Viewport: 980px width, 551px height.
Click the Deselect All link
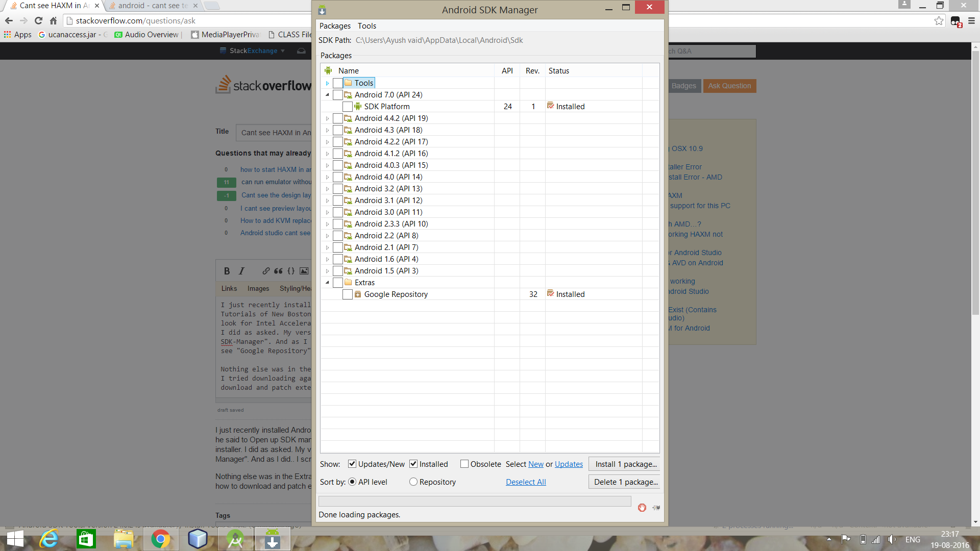coord(526,482)
